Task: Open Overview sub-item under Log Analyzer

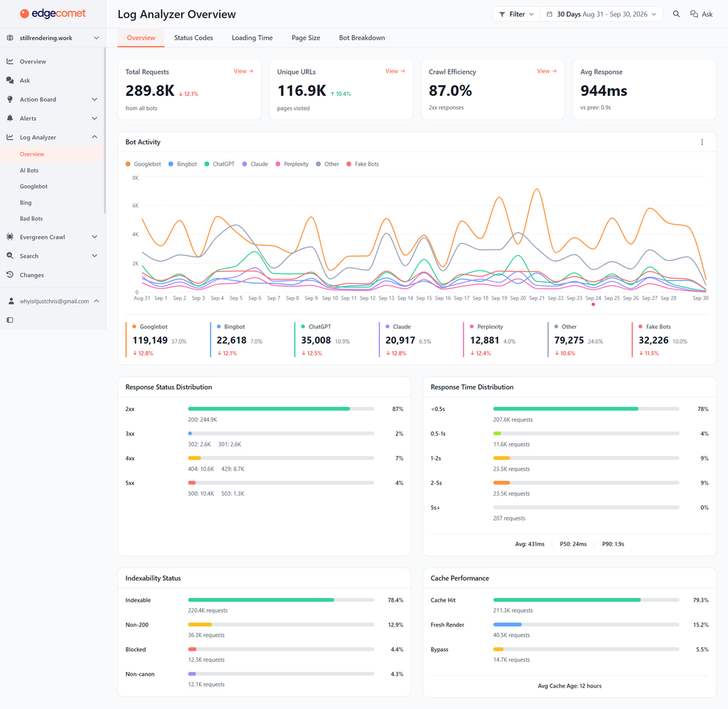Action: tap(52, 154)
